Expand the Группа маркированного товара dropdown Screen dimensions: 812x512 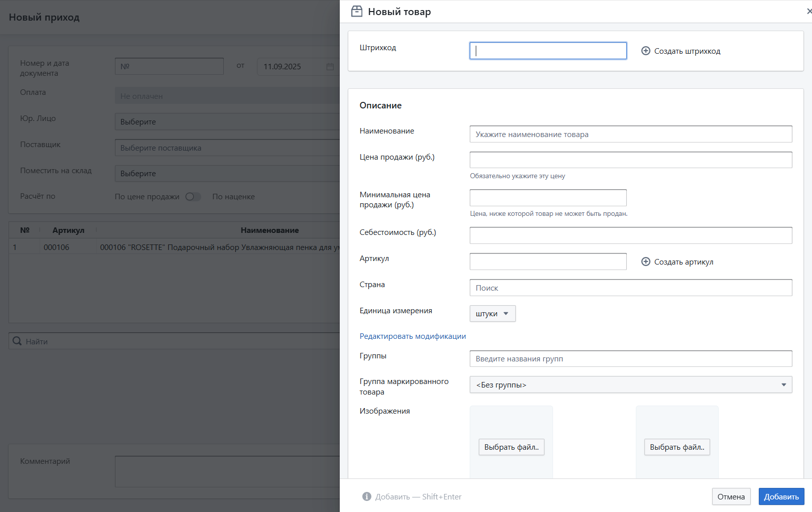click(630, 385)
